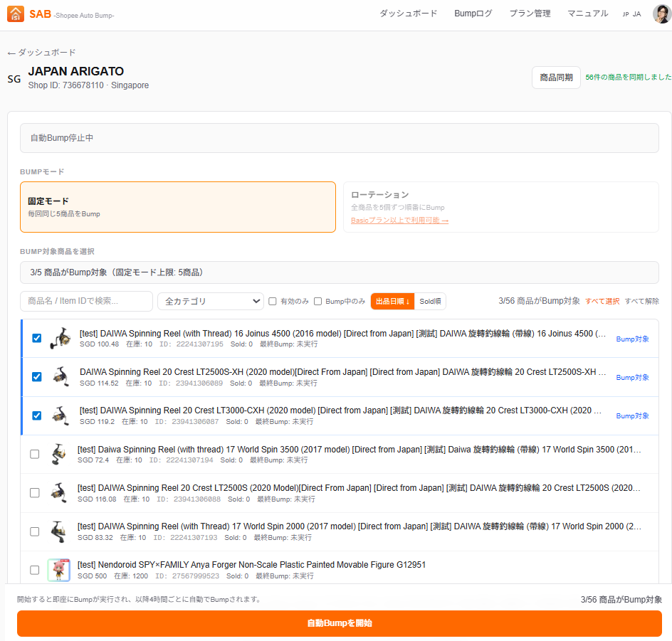
Task: Uncheck the 16 Joinus 4500 product checkbox
Action: [37, 339]
